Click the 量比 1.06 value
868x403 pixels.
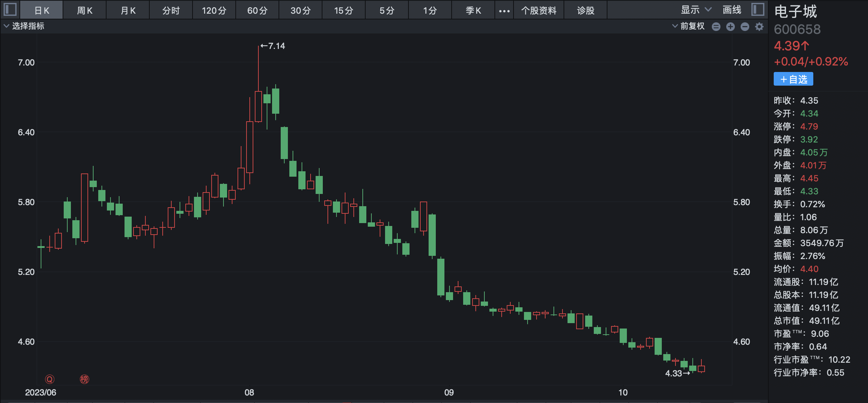pos(808,217)
